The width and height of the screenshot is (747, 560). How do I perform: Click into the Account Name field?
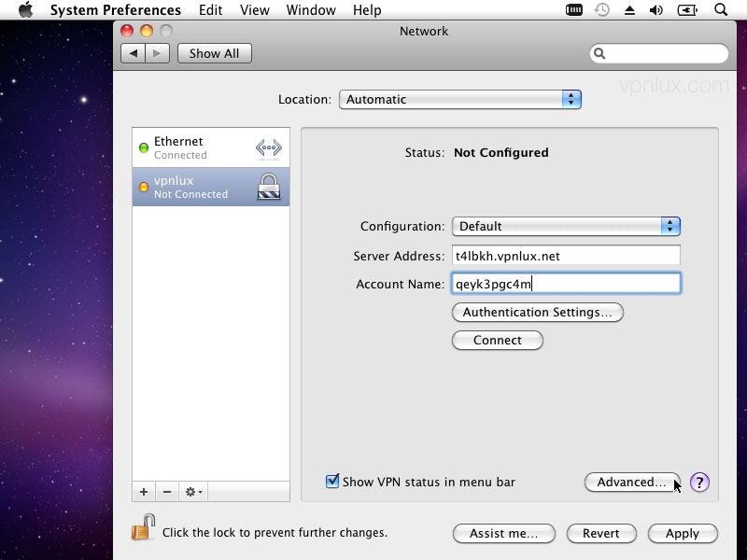point(566,284)
